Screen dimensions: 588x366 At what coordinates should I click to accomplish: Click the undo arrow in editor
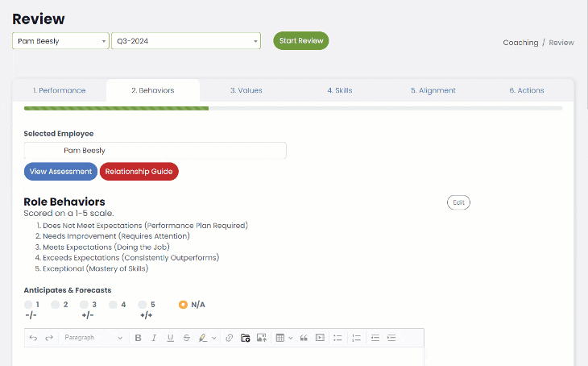tap(33, 338)
